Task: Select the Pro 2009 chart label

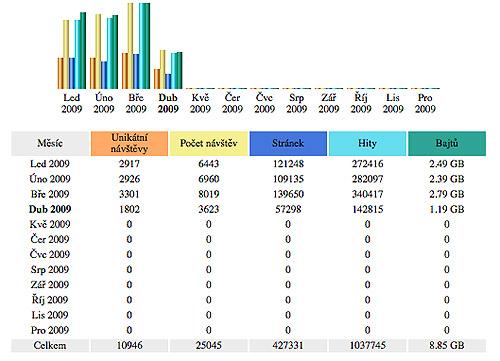Action: tap(425, 103)
